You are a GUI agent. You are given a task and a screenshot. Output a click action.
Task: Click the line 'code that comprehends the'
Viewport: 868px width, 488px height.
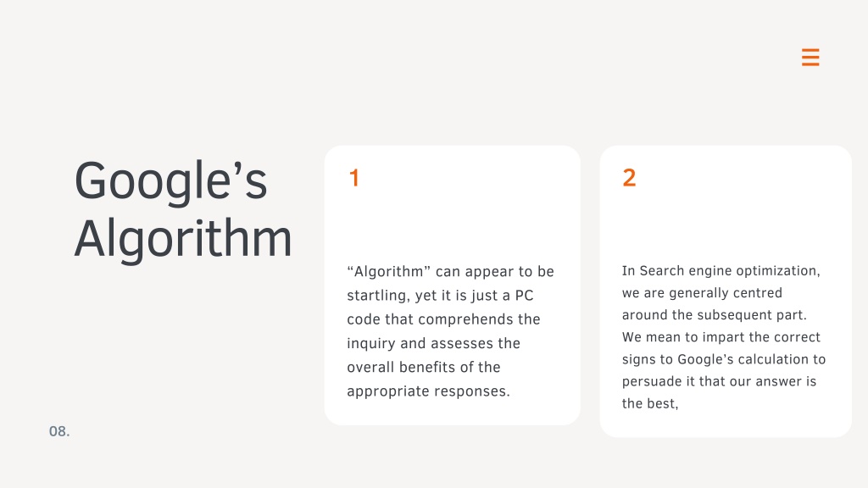(443, 319)
